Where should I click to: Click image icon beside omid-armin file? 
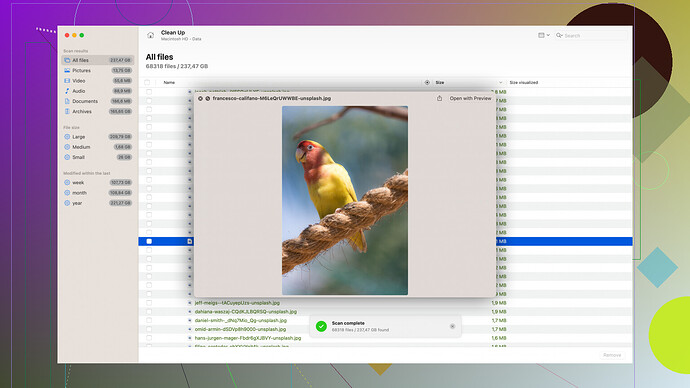(190, 329)
